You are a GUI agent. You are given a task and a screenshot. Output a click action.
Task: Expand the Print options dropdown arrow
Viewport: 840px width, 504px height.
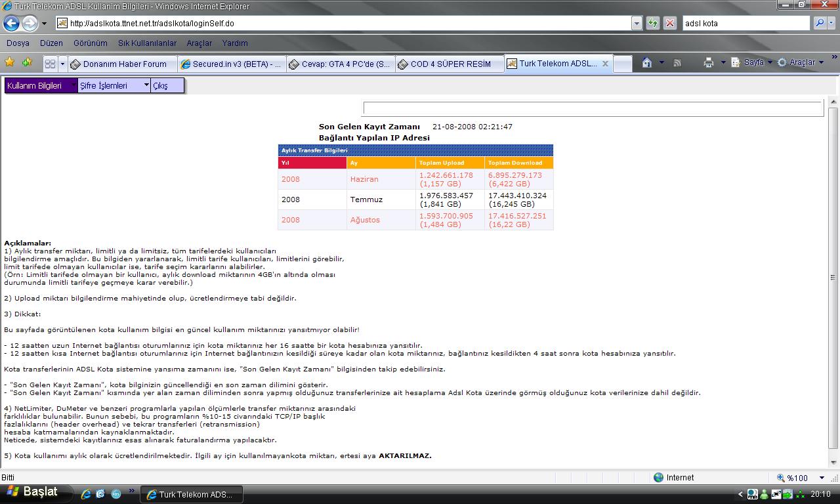tap(723, 62)
